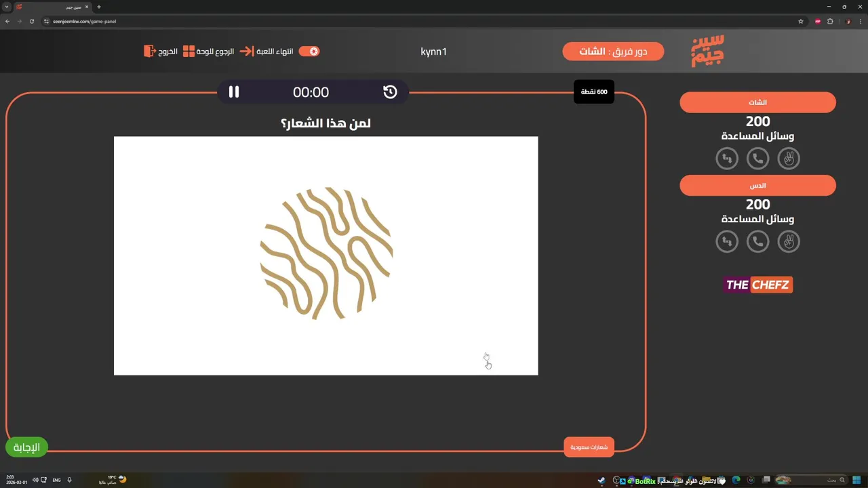
Task: Use الشات team's two-finger hand helper
Action: (789, 159)
